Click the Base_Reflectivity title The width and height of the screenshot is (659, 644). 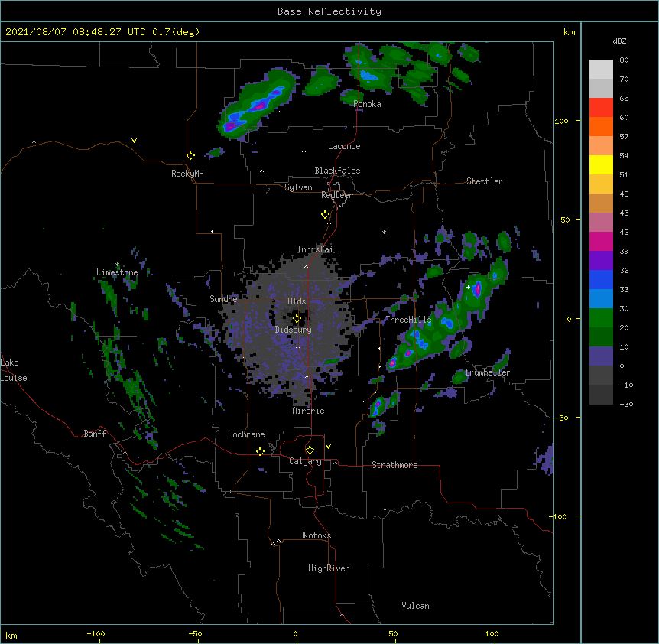pyautogui.click(x=329, y=11)
